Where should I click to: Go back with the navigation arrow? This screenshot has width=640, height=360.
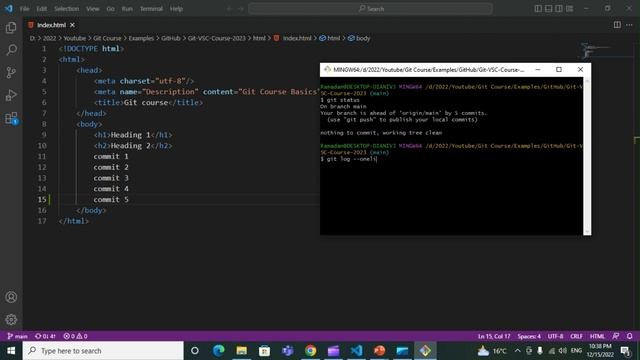(x=229, y=9)
